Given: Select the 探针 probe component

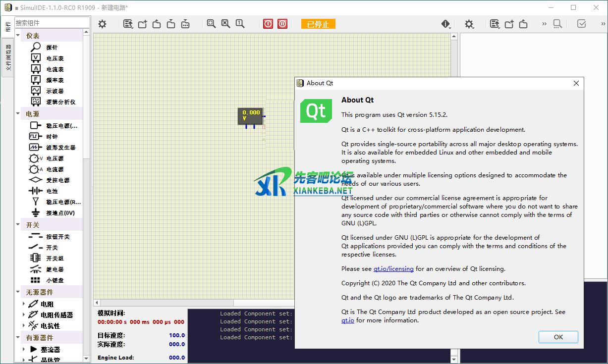Looking at the screenshot, I should [52, 48].
